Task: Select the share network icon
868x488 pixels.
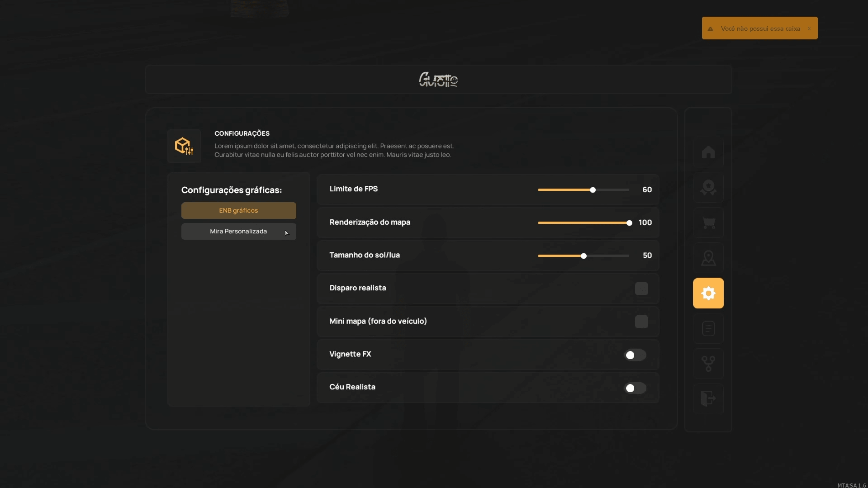Action: (708, 364)
